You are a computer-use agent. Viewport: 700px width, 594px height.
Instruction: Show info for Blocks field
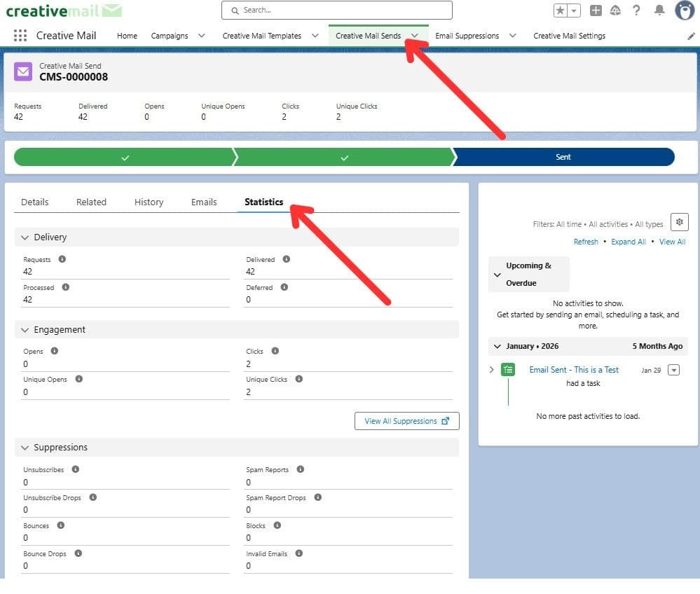pyautogui.click(x=277, y=525)
